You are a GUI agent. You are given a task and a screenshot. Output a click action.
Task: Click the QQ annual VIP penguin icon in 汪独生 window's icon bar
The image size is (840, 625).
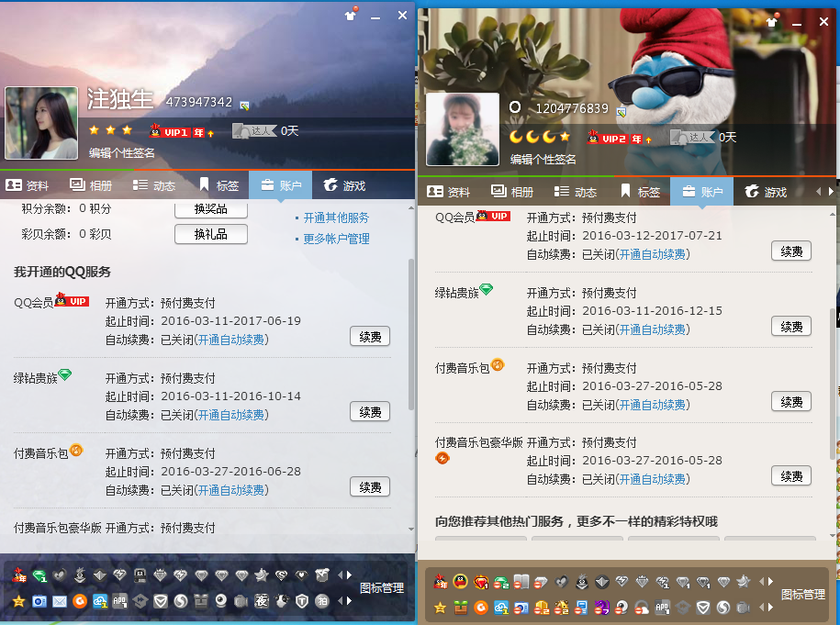click(x=19, y=575)
